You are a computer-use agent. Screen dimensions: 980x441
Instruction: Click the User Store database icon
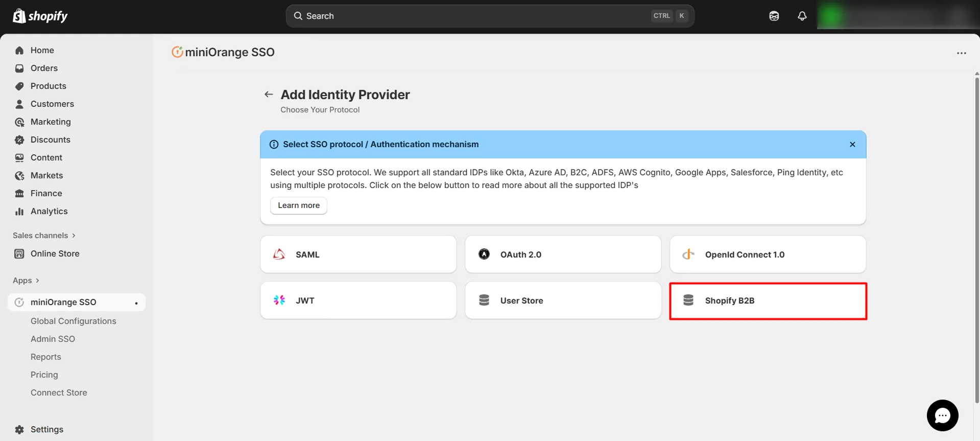(x=484, y=300)
